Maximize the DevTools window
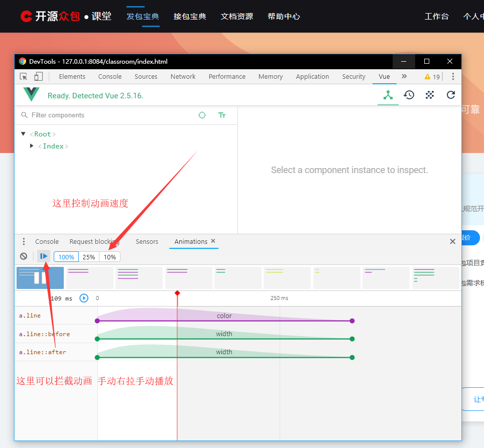The height and width of the screenshot is (448, 484). click(427, 61)
